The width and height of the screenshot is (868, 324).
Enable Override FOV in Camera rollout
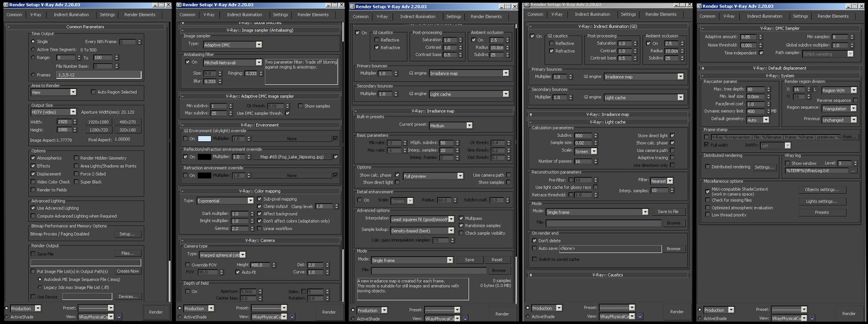(188, 265)
